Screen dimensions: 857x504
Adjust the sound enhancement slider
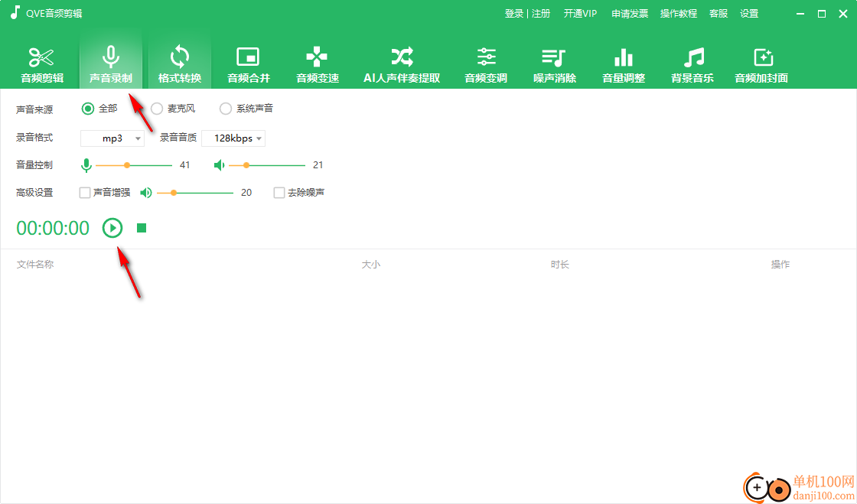tap(195, 193)
